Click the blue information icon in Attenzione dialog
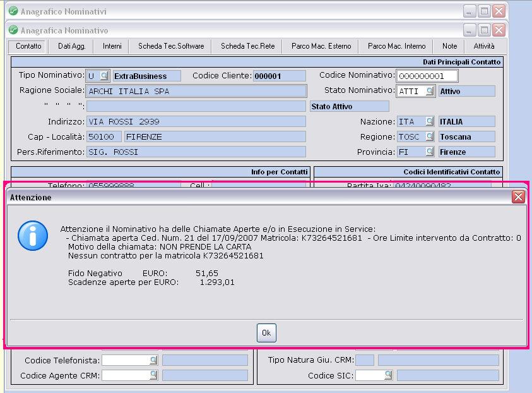 pyautogui.click(x=33, y=236)
